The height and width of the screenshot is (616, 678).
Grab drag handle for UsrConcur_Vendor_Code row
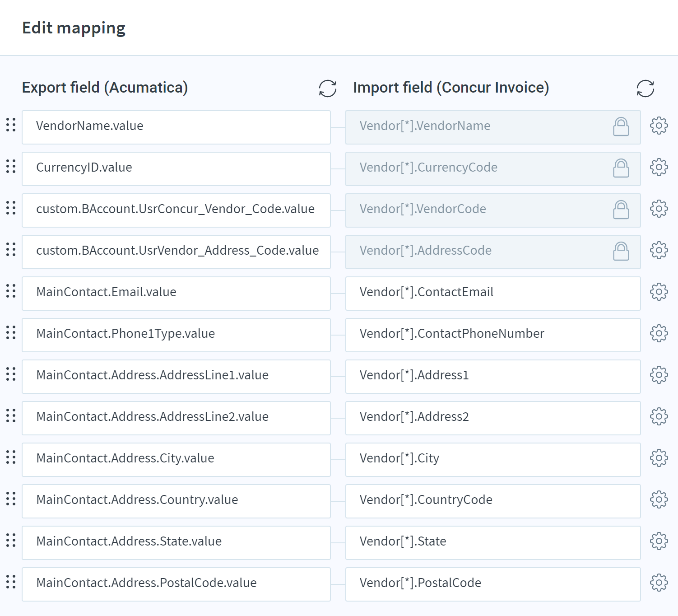11,208
